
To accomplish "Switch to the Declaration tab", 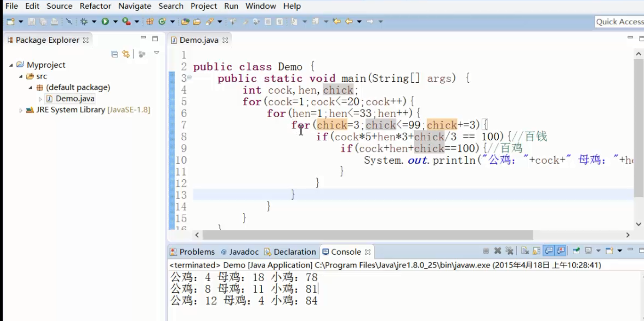I will click(x=290, y=252).
